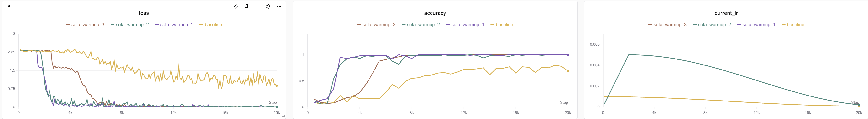Open loss panel settings gear
This screenshot has width=868, height=119.
pos(268,6)
